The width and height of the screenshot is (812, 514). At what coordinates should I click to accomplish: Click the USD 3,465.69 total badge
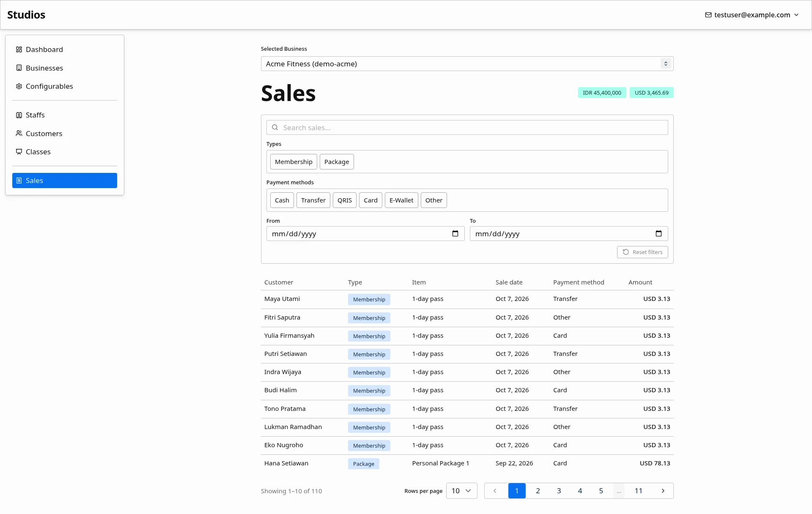point(651,93)
